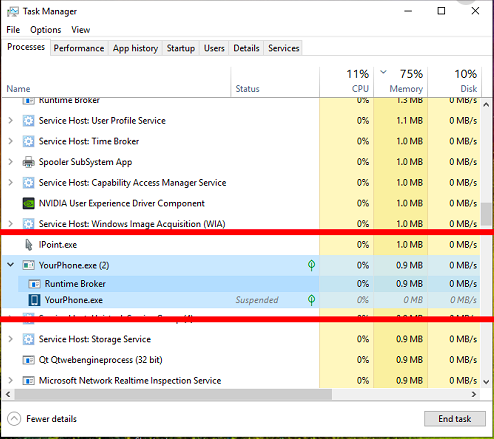
Task: Expand Service Host: Capability Access Manager Service
Action: 10,182
